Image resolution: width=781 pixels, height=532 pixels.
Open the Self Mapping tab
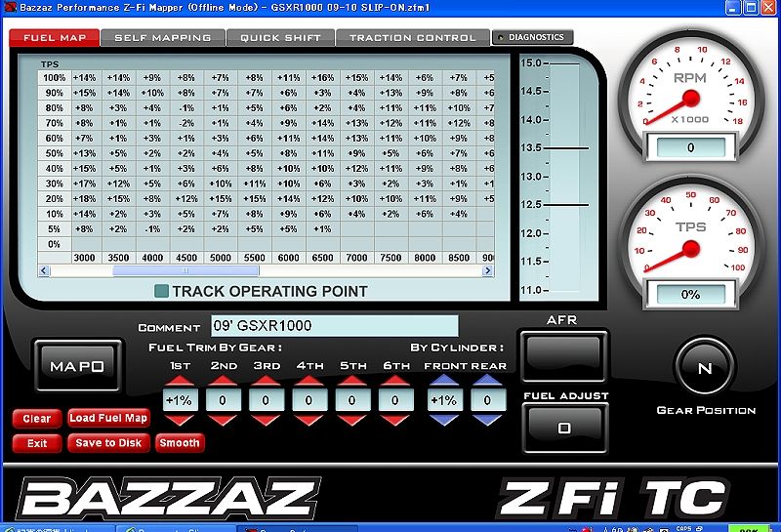(x=162, y=38)
